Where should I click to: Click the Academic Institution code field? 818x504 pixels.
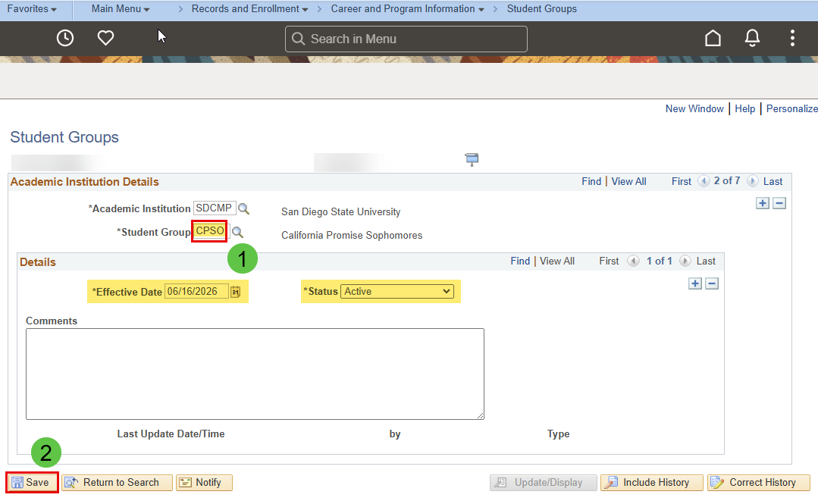point(215,208)
